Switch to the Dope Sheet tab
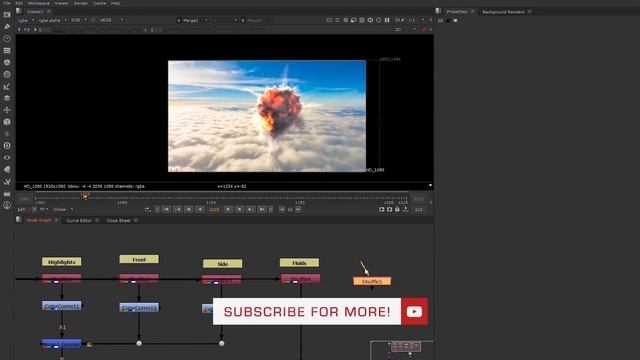640x360 pixels. (x=118, y=220)
